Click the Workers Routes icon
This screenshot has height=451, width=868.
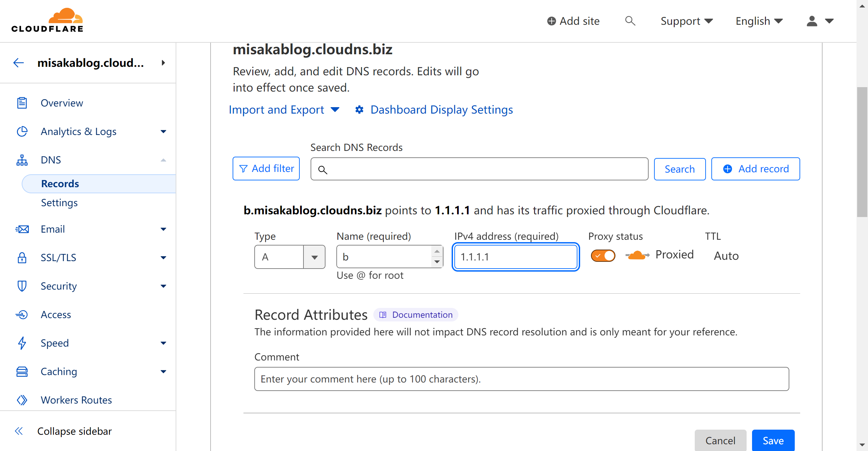click(x=22, y=400)
